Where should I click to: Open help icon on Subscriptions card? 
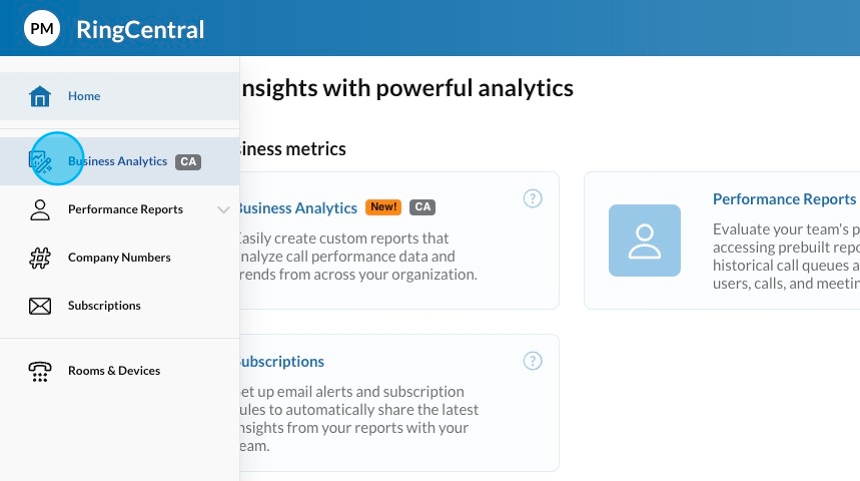click(533, 361)
